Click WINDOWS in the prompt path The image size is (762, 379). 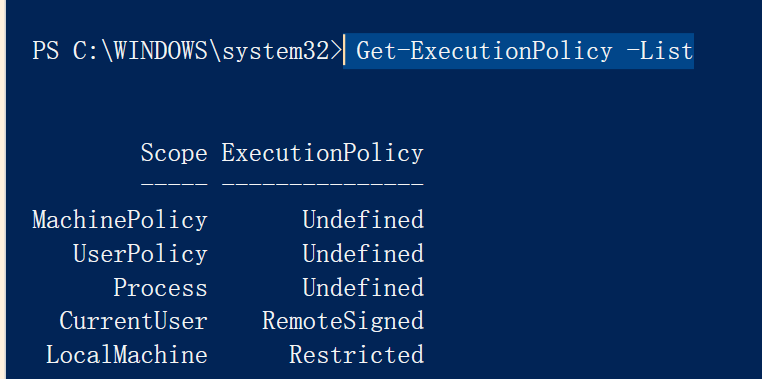click(x=160, y=51)
